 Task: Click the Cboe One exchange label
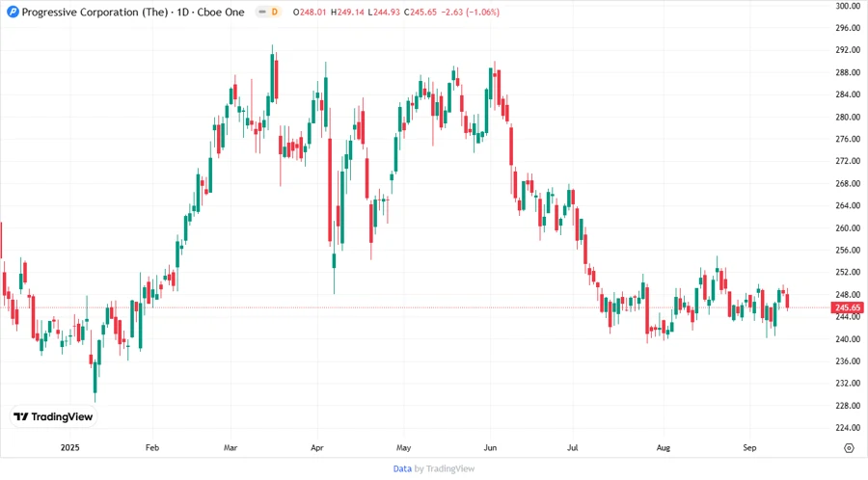[x=221, y=13]
